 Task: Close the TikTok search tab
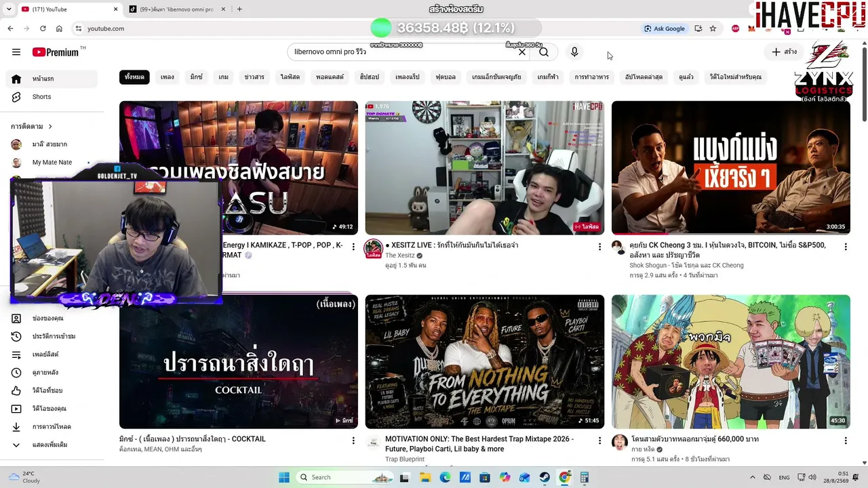tap(222, 9)
